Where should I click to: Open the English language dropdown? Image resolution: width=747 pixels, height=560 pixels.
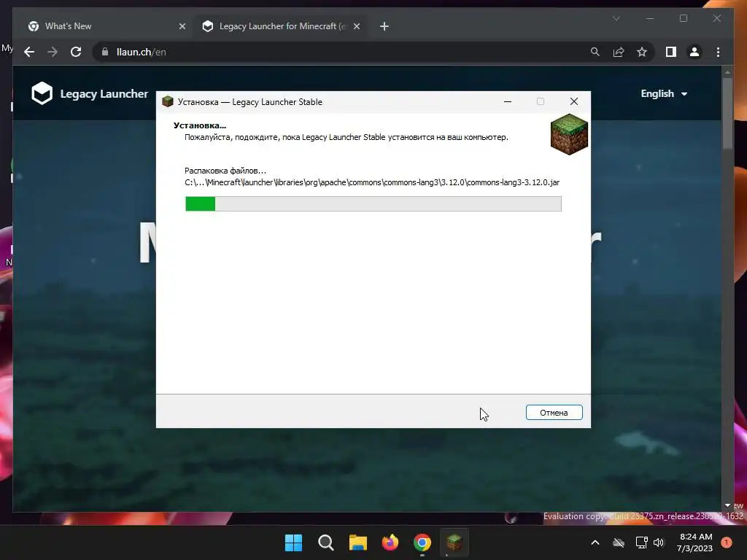(664, 94)
